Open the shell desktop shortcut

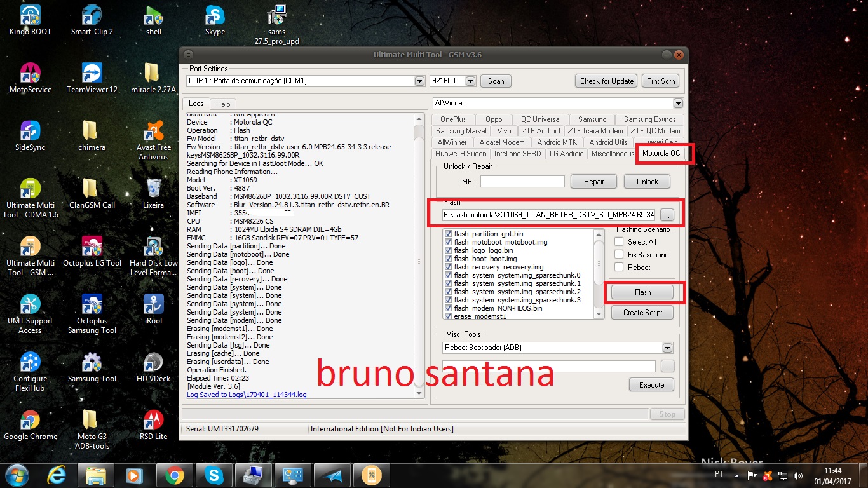coord(153,20)
